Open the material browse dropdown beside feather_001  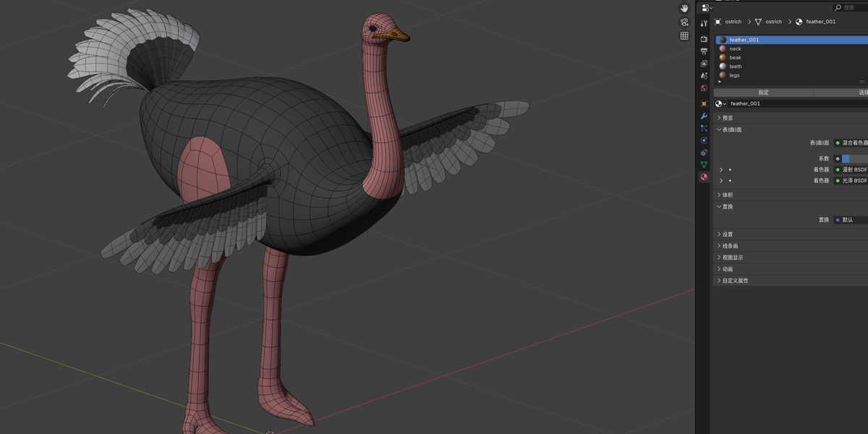[720, 103]
